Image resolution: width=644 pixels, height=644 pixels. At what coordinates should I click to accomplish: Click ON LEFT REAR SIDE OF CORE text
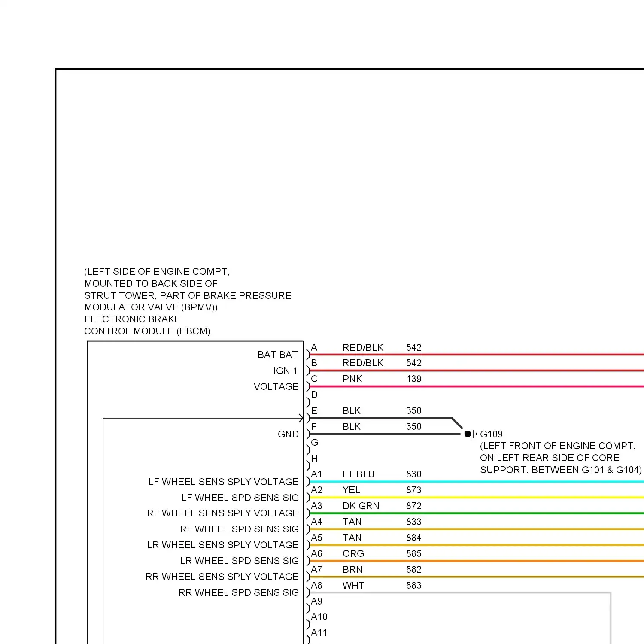550,458
